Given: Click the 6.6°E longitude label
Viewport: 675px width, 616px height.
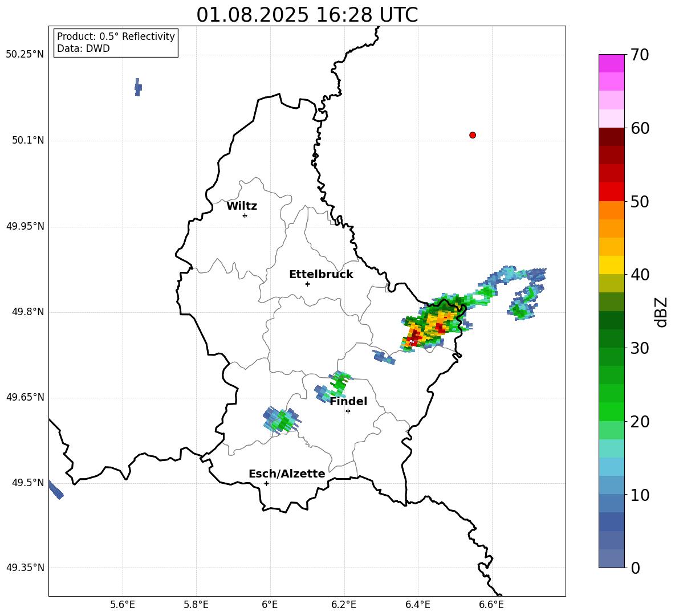Looking at the screenshot, I should coord(491,605).
